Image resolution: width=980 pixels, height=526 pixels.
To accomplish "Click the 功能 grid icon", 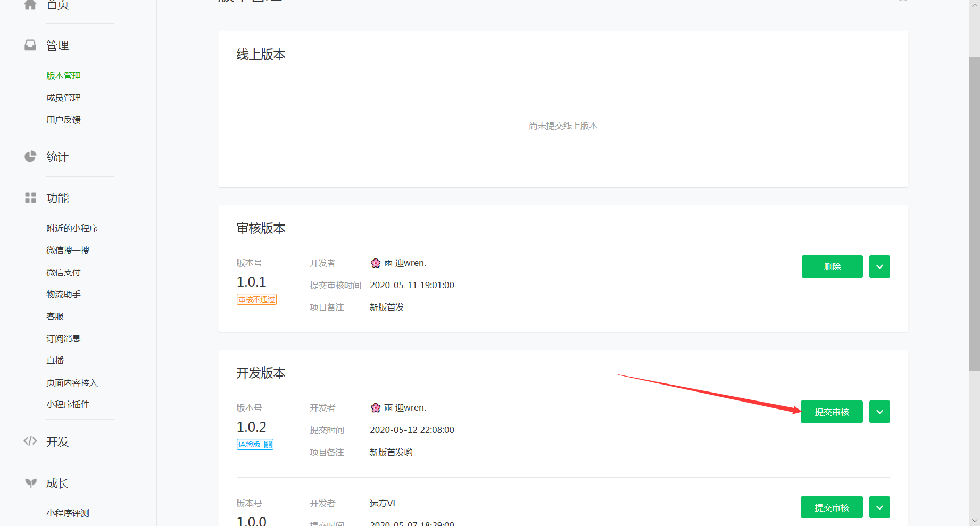I will pyautogui.click(x=30, y=198).
